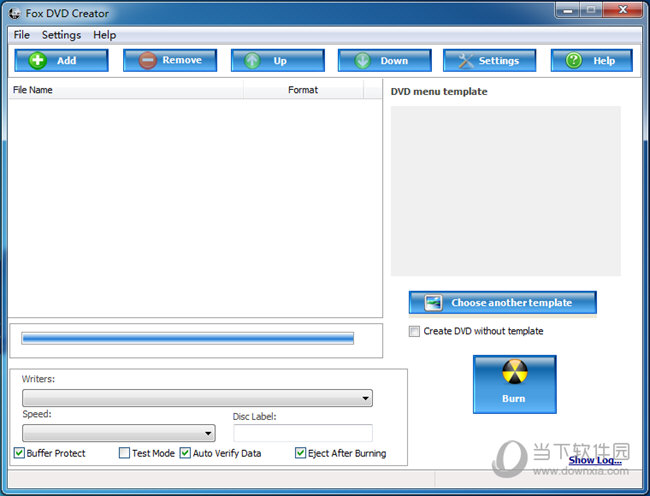Click the green Down arrow icon

coord(363,60)
